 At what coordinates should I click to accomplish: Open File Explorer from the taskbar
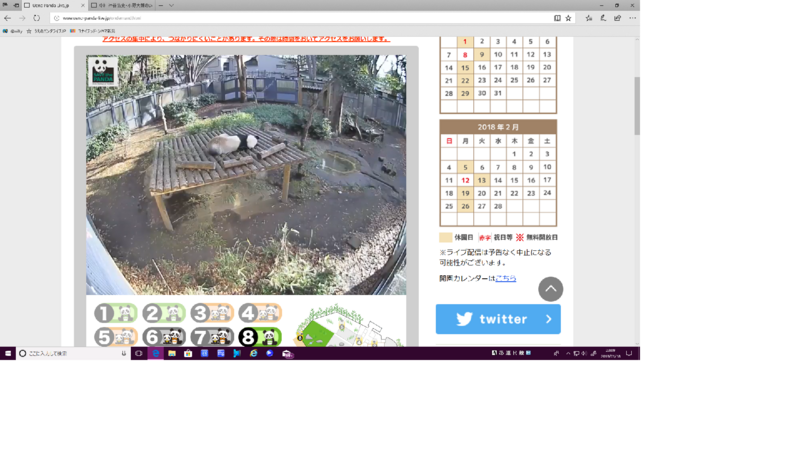172,353
